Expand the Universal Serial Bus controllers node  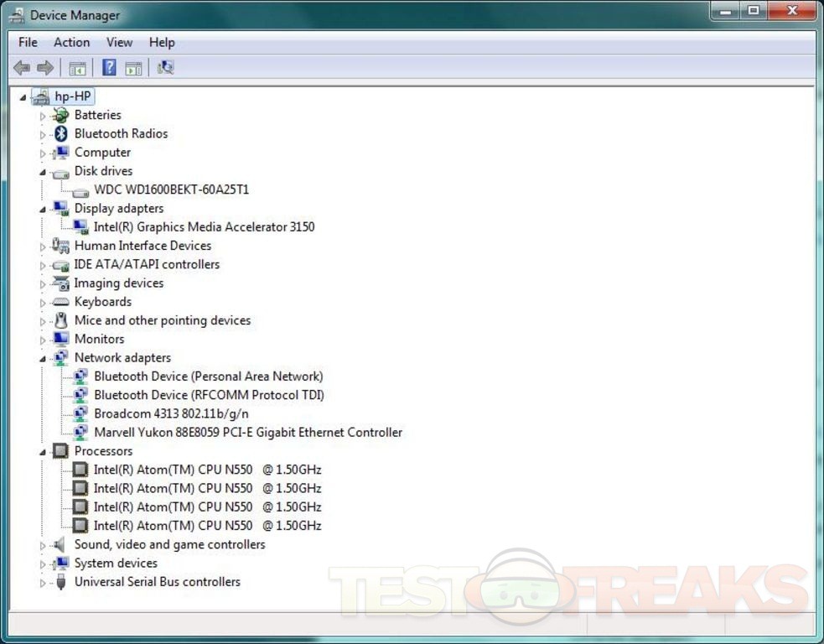pyautogui.click(x=43, y=583)
